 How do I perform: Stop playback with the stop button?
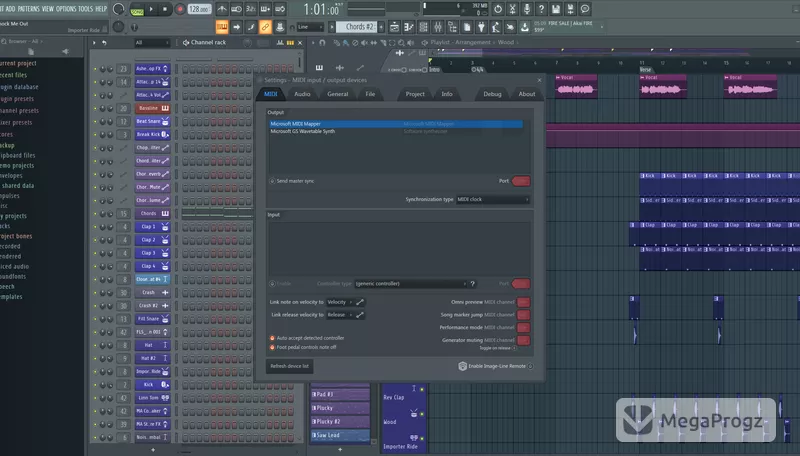(x=165, y=9)
